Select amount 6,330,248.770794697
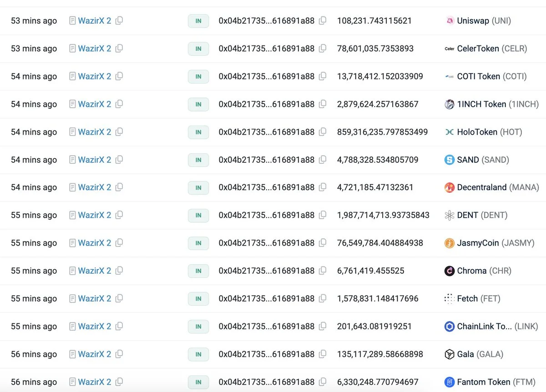 pyautogui.click(x=378, y=381)
